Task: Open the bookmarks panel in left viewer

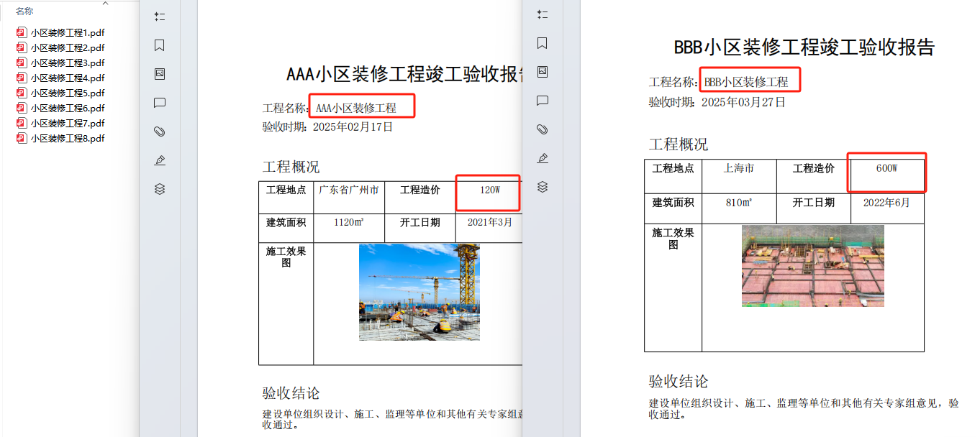Action: 160,44
